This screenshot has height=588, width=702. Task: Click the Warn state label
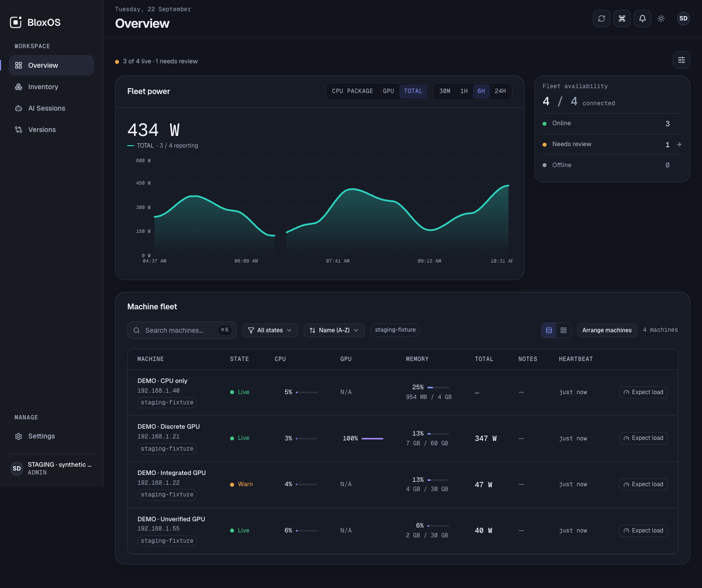point(245,484)
